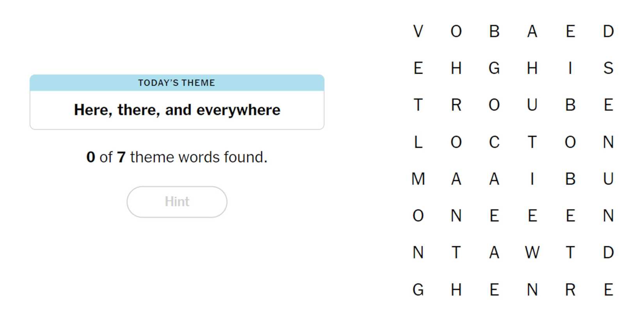This screenshot has width=644, height=322.
Task: Select the T directly above the L
Action: (418, 105)
